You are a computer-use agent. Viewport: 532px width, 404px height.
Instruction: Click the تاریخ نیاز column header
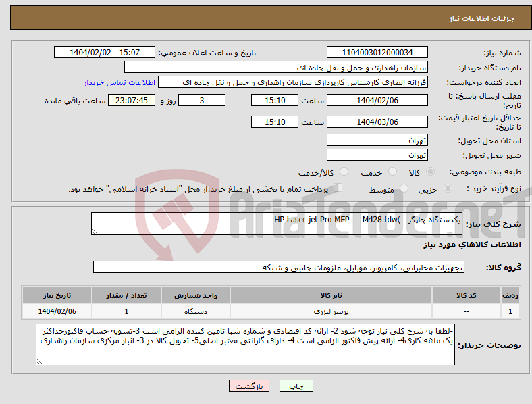[x=57, y=295]
